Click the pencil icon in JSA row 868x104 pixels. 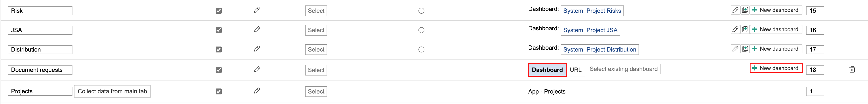(x=257, y=30)
